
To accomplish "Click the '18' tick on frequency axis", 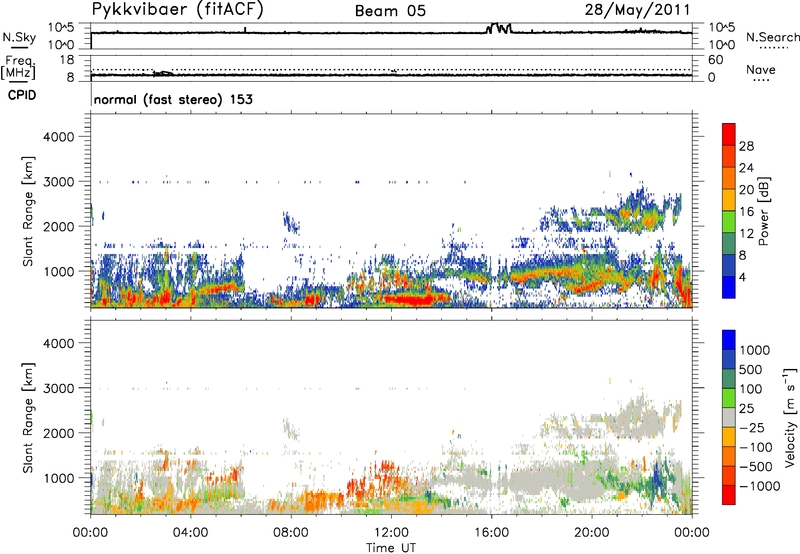I will [67, 60].
